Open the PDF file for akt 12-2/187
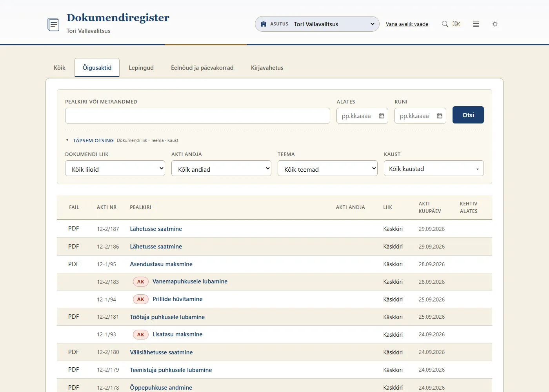549x392 pixels. point(73,229)
